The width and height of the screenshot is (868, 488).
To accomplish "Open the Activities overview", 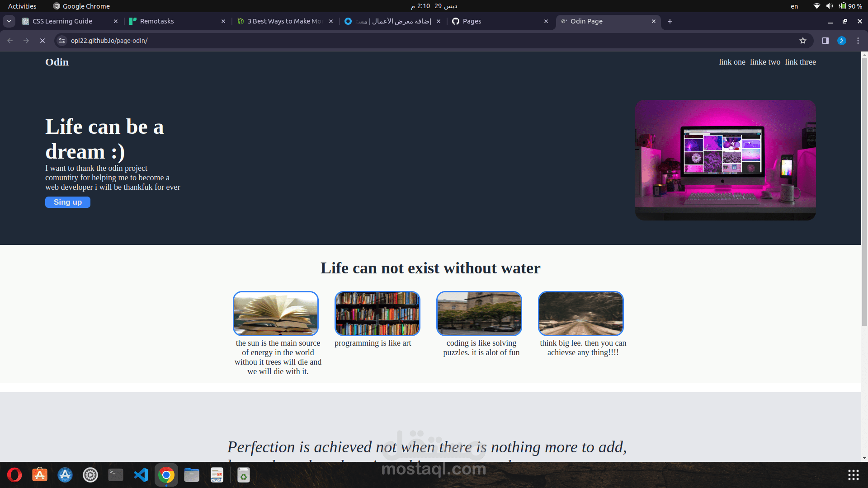I will point(22,6).
